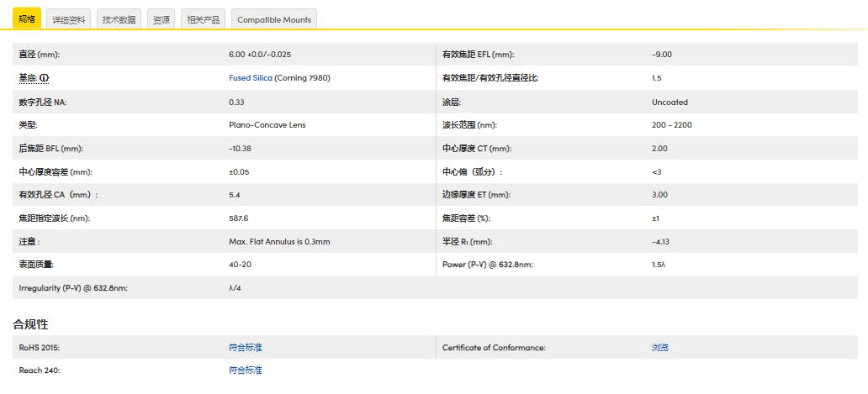Image resolution: width=868 pixels, height=394 pixels.
Task: Go to the 资源 tab
Action: point(161,19)
